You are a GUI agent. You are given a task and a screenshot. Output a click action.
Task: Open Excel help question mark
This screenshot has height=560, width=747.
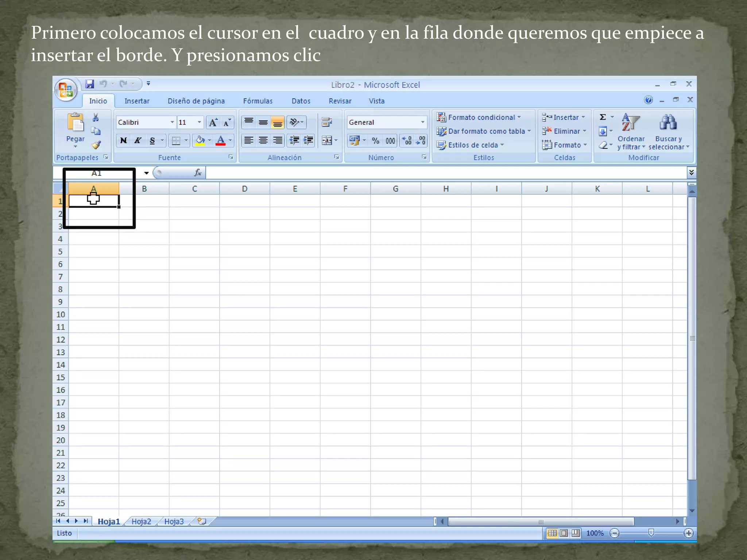pyautogui.click(x=649, y=100)
